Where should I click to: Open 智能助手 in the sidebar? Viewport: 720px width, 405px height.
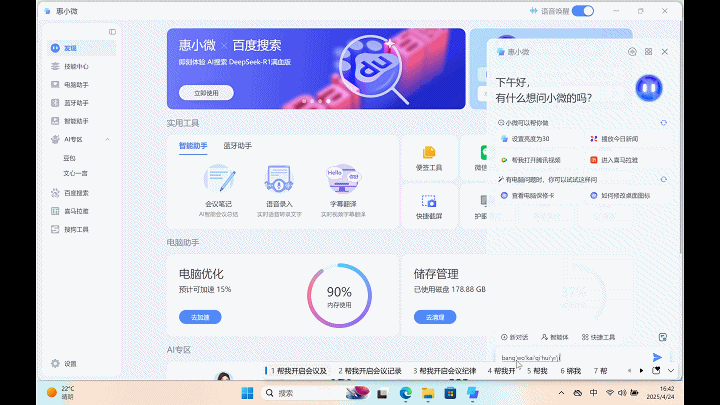(x=81, y=121)
